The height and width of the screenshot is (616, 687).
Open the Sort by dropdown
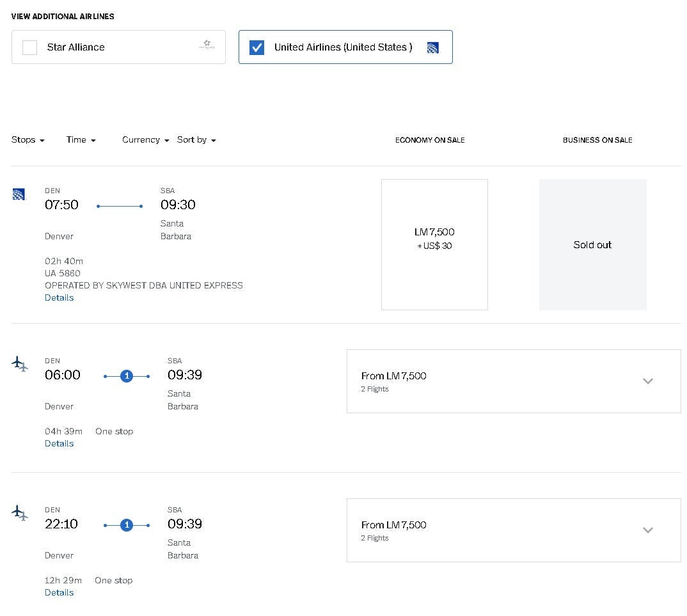coord(196,140)
